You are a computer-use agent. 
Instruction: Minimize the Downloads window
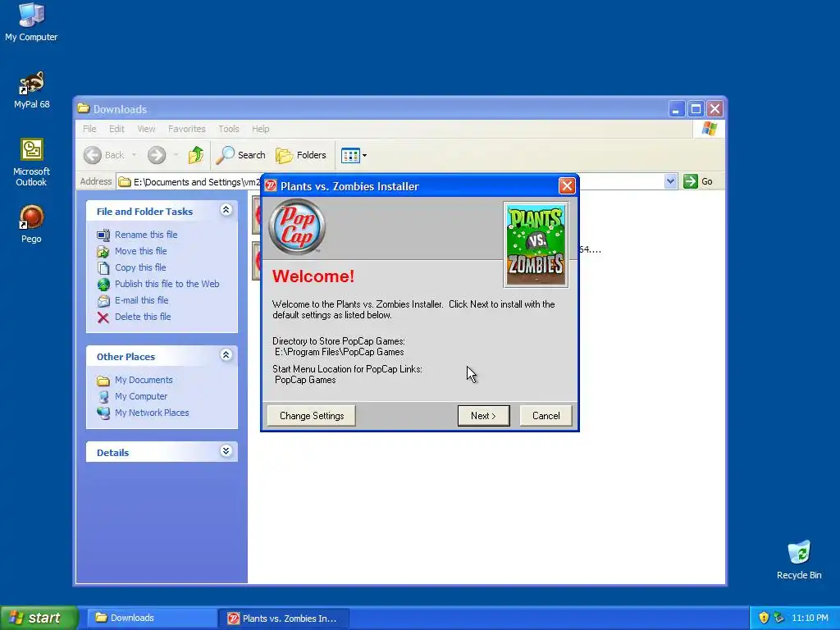click(x=676, y=109)
